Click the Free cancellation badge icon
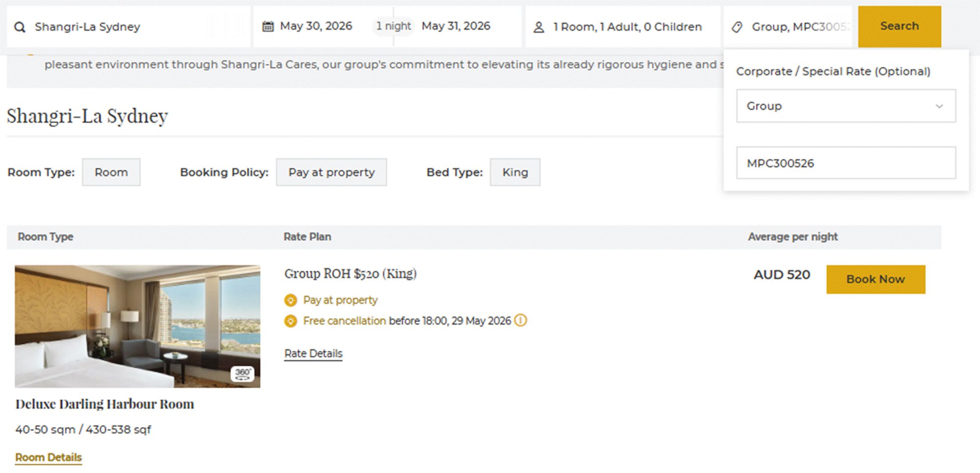 click(x=291, y=321)
